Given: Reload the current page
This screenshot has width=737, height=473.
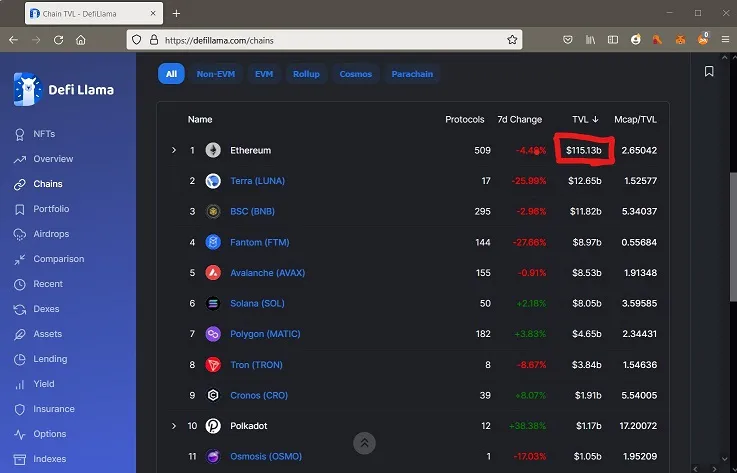Looking at the screenshot, I should (x=58, y=40).
